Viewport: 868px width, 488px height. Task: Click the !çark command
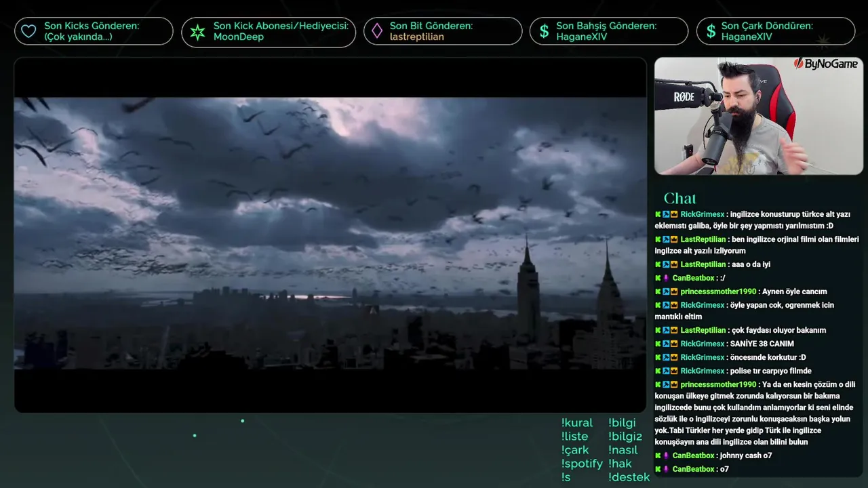tap(575, 450)
